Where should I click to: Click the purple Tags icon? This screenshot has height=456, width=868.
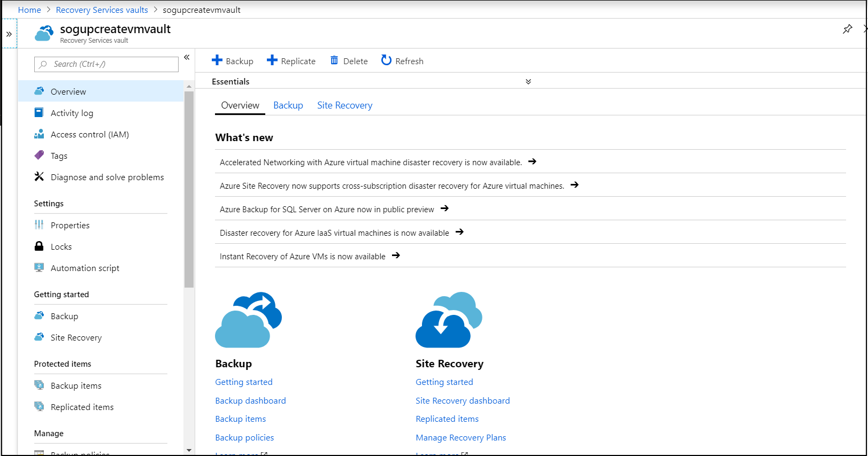pyautogui.click(x=39, y=156)
